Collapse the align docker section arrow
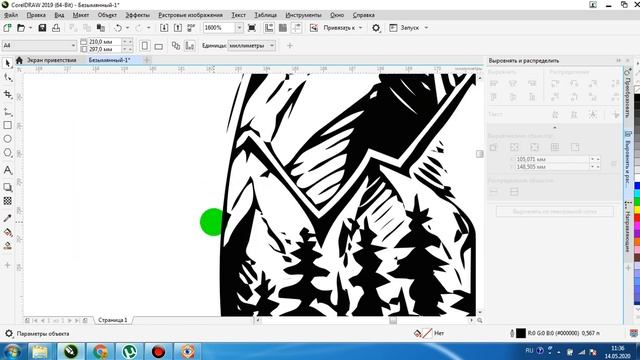This screenshot has height=360, width=640. coord(554,127)
